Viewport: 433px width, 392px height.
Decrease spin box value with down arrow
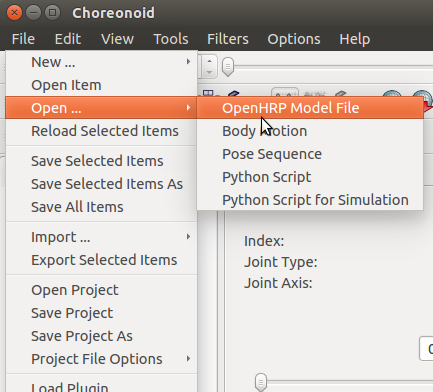[x=209, y=72]
